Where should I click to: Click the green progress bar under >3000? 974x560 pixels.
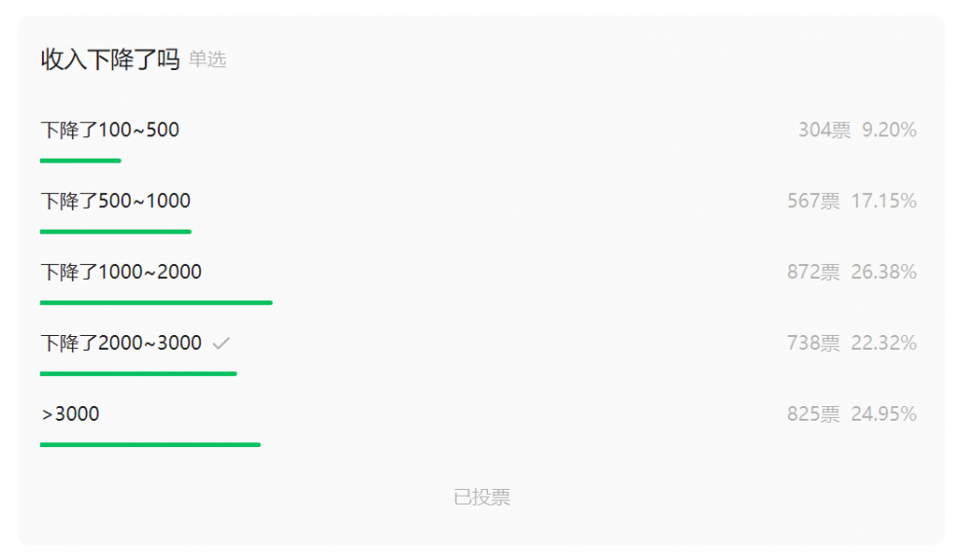point(150,444)
